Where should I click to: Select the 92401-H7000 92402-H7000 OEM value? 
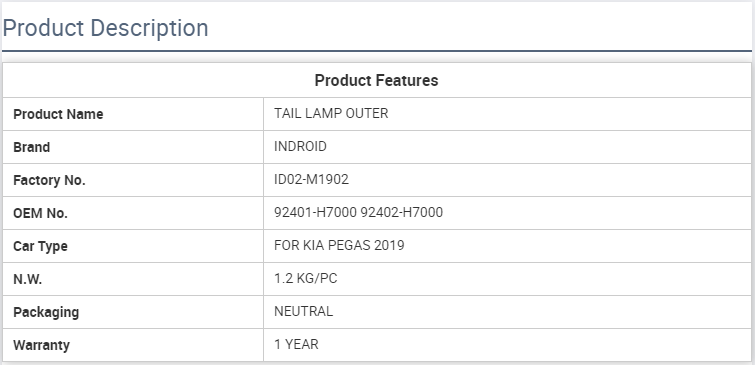[358, 212]
